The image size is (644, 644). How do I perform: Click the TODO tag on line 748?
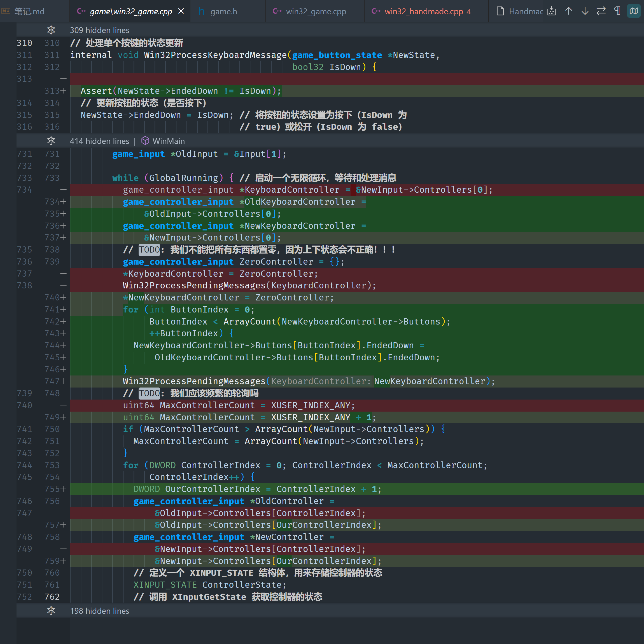click(x=149, y=393)
